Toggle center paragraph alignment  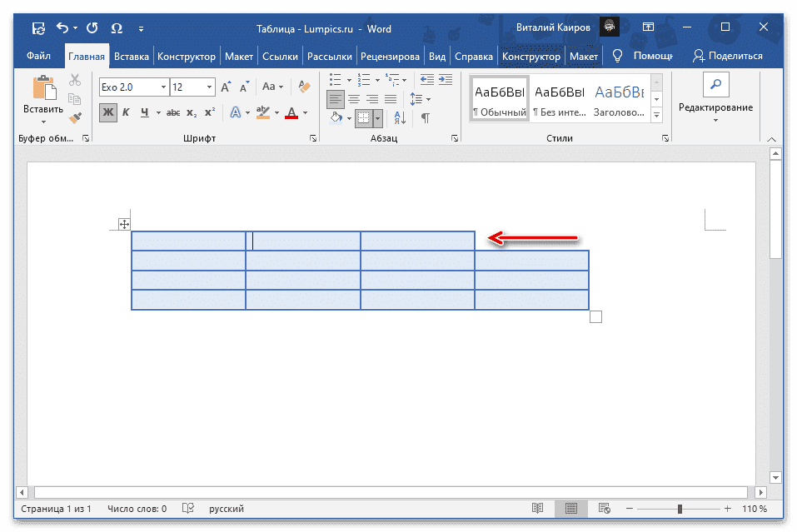pos(355,99)
